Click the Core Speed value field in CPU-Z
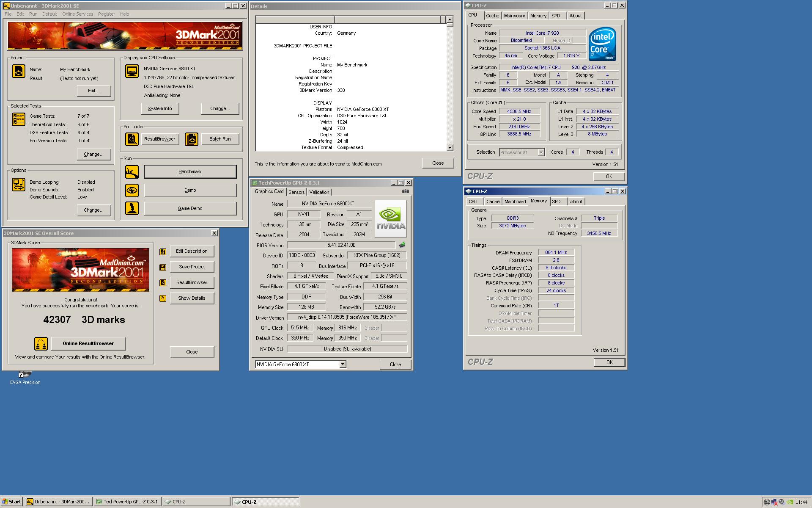 520,111
